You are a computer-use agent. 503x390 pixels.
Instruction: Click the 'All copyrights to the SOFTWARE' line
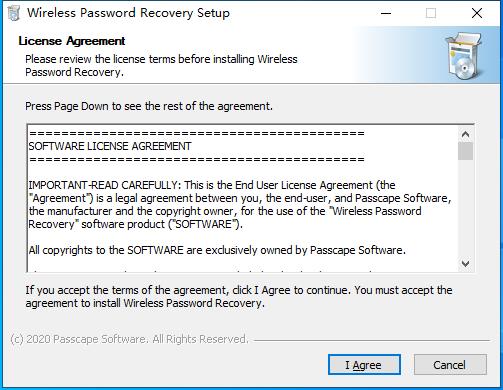coord(217,250)
